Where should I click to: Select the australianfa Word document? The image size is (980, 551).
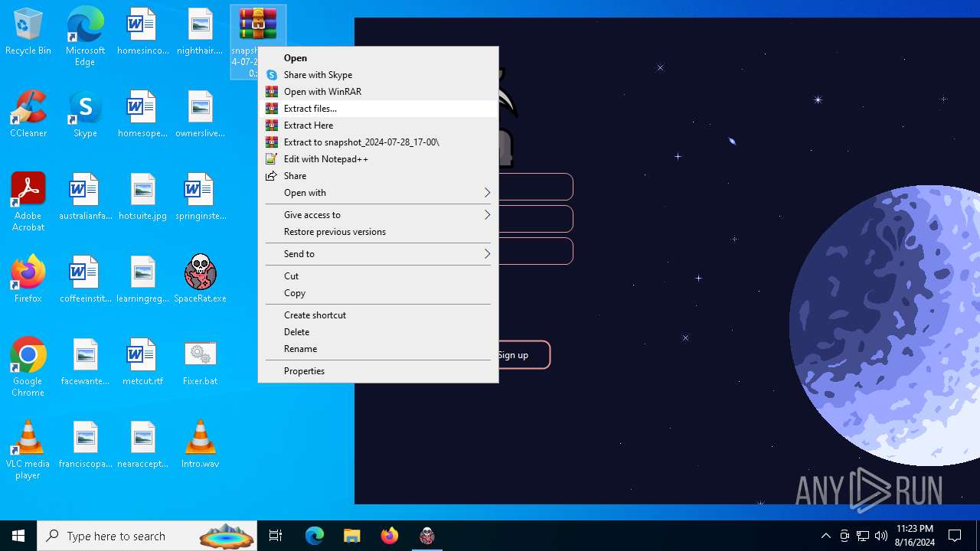coord(85,197)
